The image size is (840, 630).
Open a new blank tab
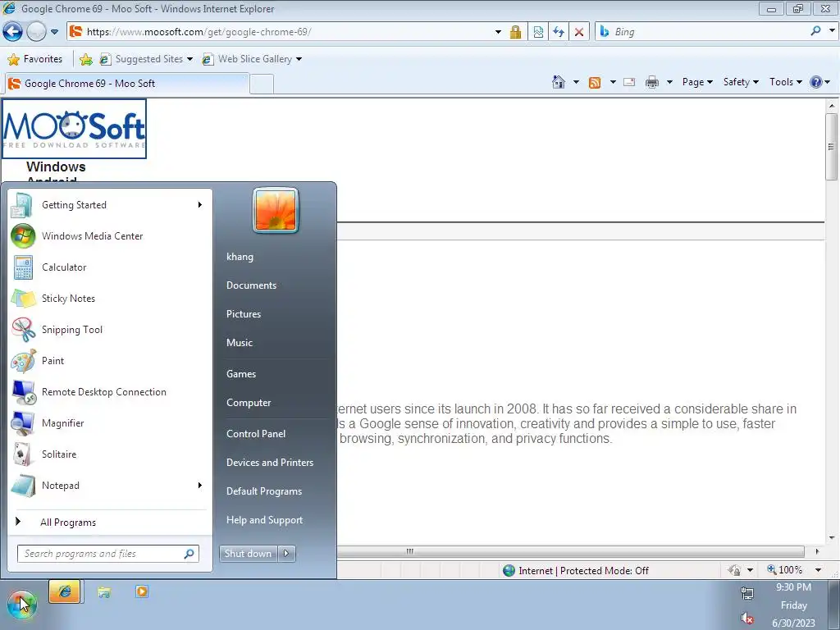coord(262,84)
